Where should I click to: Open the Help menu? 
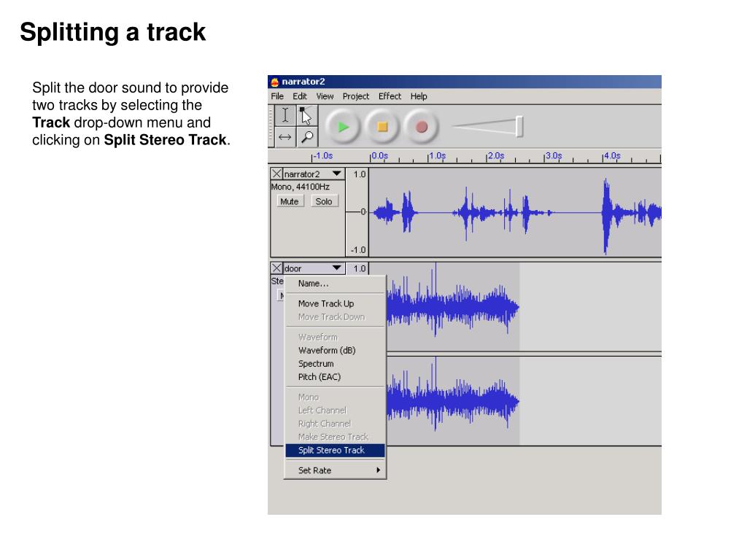click(419, 96)
